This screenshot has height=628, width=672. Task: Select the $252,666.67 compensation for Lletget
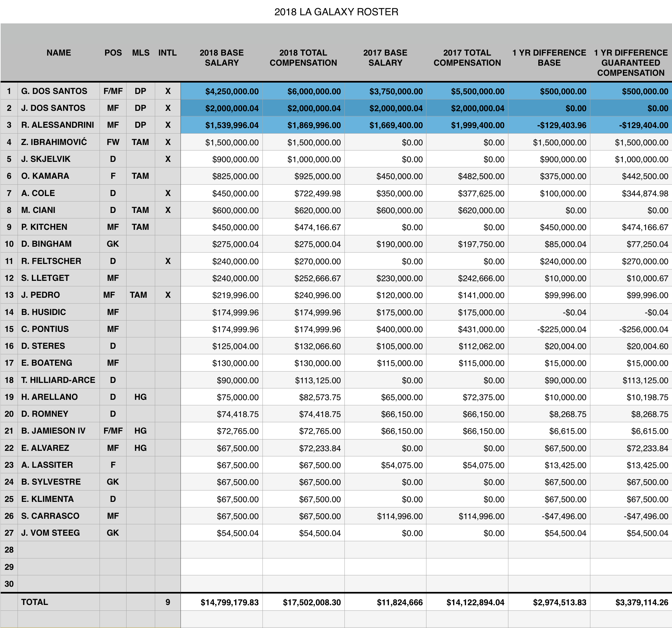(x=303, y=278)
